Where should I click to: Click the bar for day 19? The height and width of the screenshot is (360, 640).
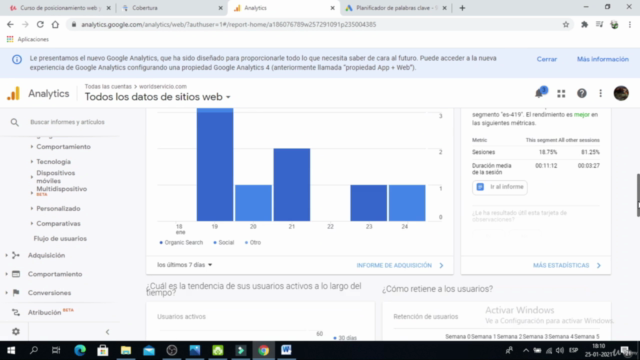(215, 164)
